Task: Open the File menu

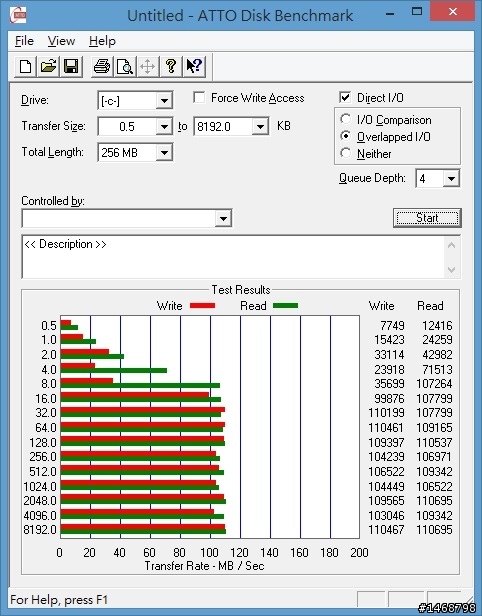Action: pos(24,41)
